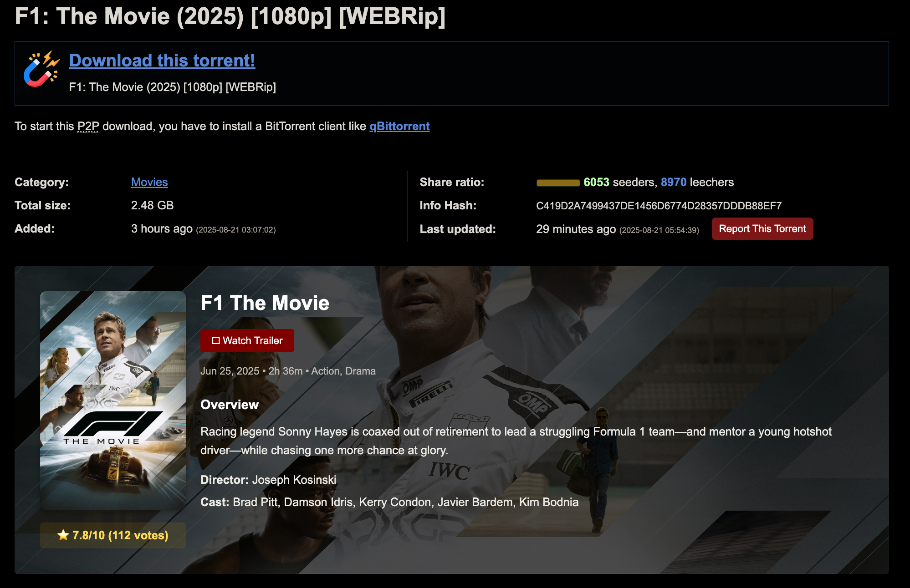Viewport: 910px width, 588px height.
Task: Click the page title heading
Action: pos(230,16)
